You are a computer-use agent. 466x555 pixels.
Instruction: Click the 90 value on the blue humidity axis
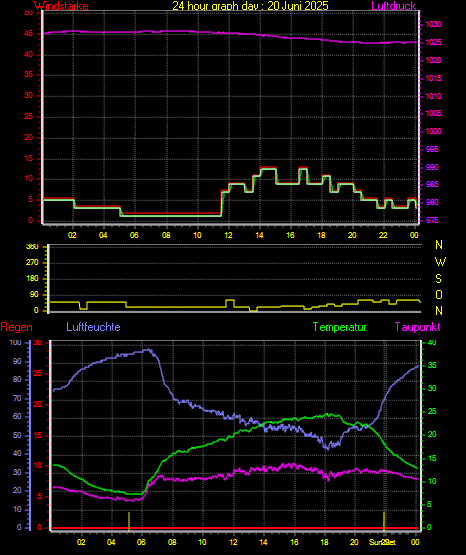tap(17, 362)
